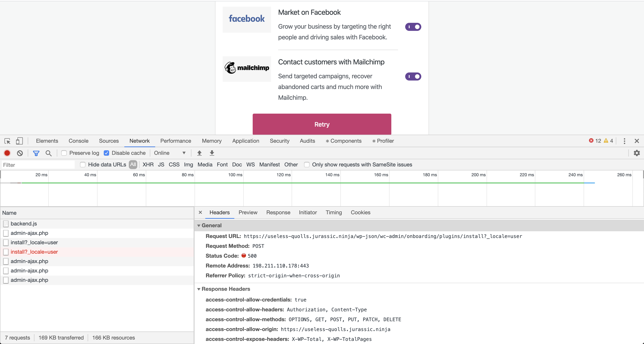
Task: Select the Network tab
Action: [140, 141]
